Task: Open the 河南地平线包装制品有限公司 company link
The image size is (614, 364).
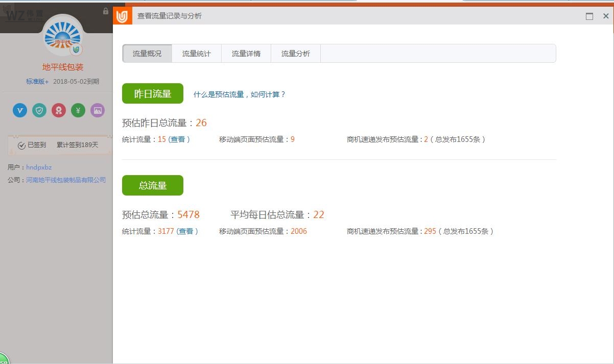Action: 66,180
